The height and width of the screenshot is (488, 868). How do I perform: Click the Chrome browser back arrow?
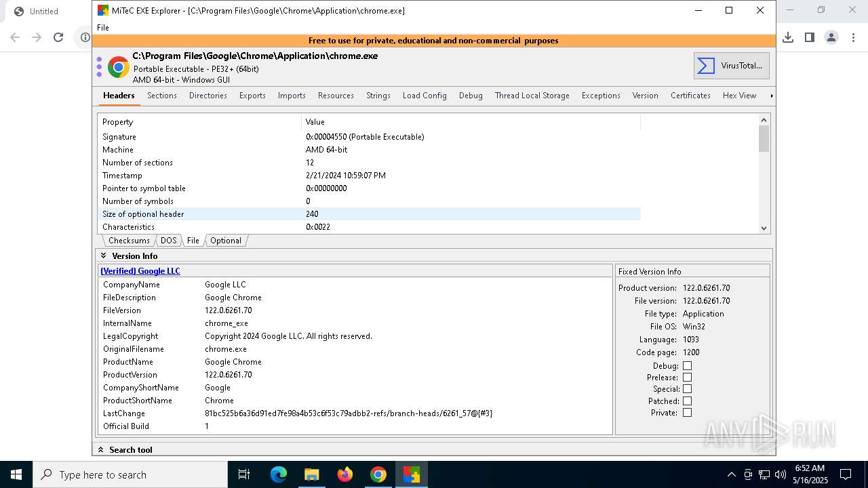pyautogui.click(x=15, y=37)
